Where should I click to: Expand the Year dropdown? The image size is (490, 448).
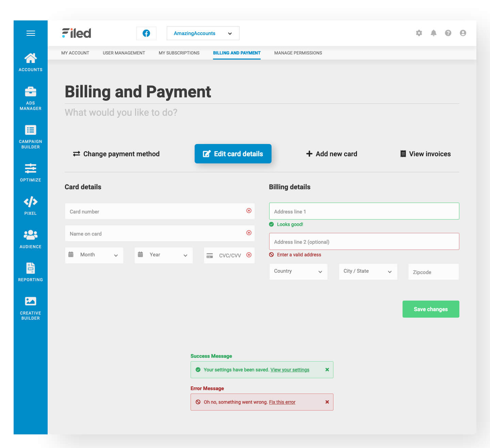coord(164,255)
